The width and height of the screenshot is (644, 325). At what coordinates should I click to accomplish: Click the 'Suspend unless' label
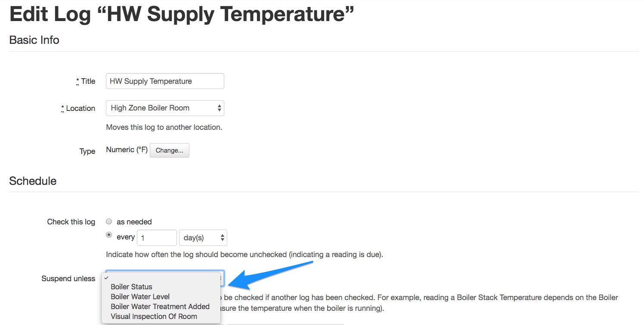68,279
